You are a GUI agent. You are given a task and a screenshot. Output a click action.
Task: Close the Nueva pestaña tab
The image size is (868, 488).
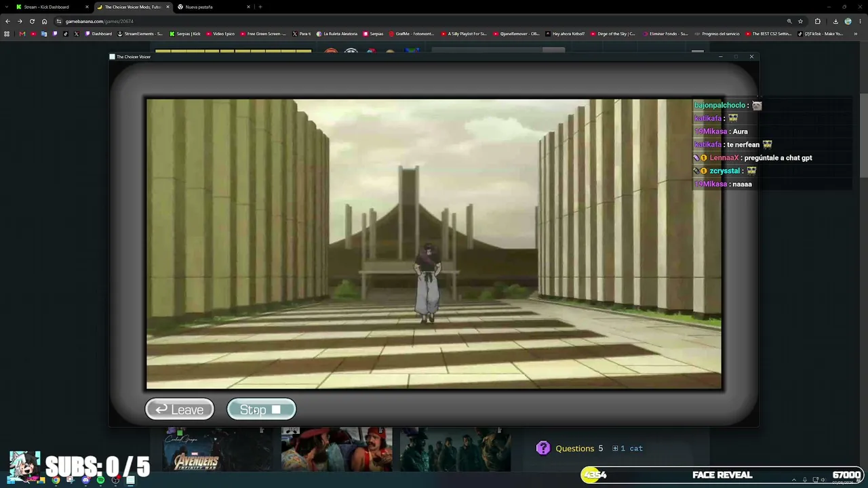tap(248, 7)
